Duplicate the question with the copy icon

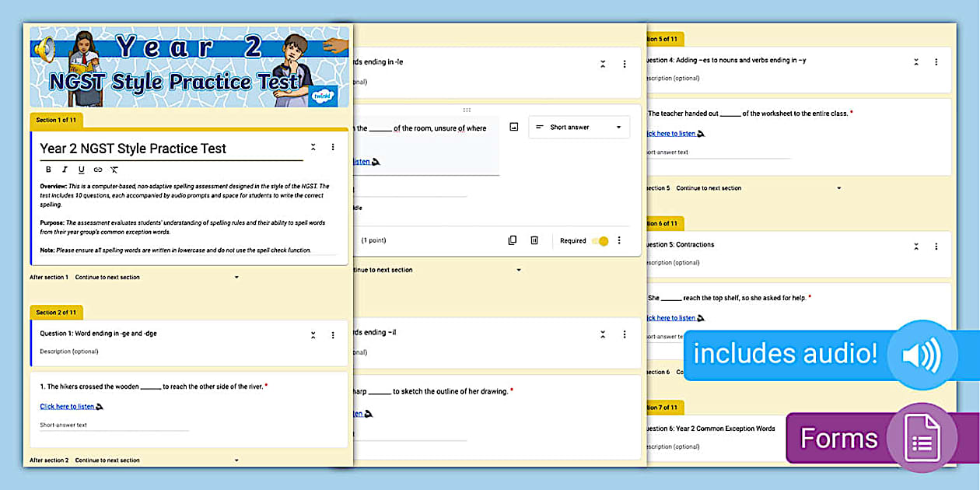[x=512, y=240]
